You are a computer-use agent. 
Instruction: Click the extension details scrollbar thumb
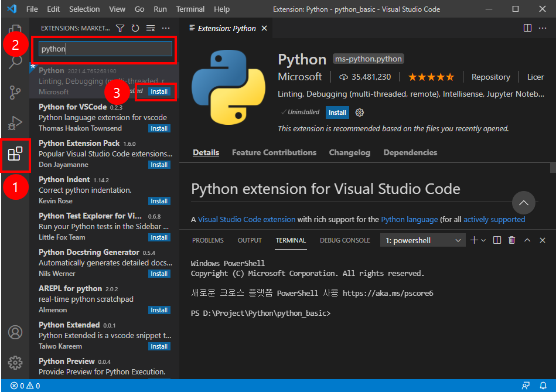pyautogui.click(x=553, y=168)
